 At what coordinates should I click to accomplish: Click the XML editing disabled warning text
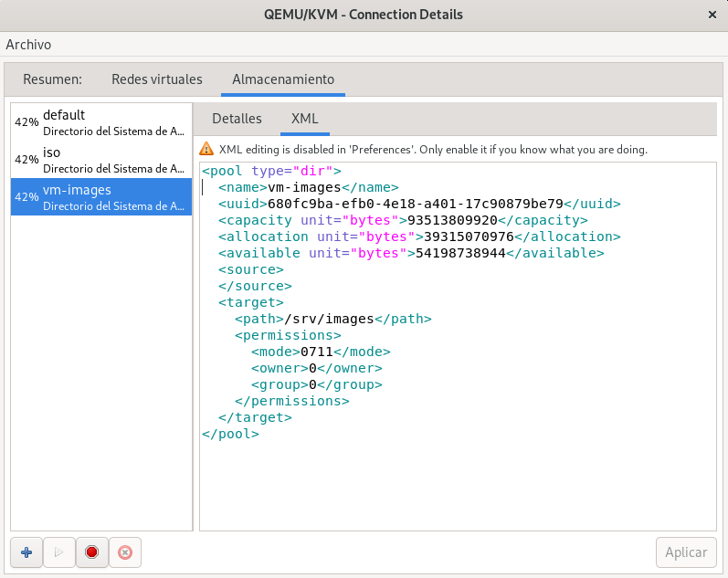433,150
